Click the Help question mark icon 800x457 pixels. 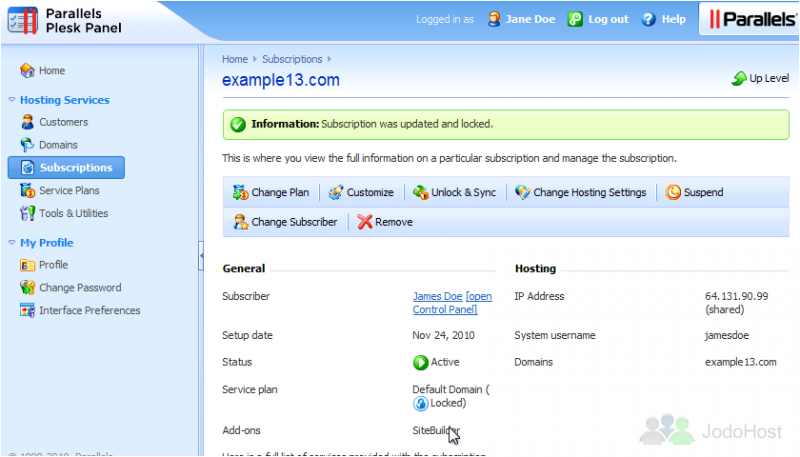pyautogui.click(x=648, y=19)
